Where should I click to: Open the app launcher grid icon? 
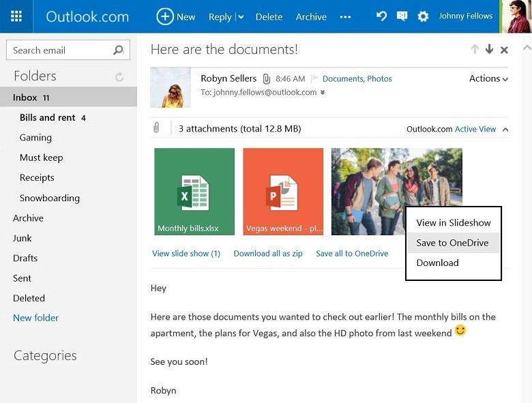(x=16, y=16)
